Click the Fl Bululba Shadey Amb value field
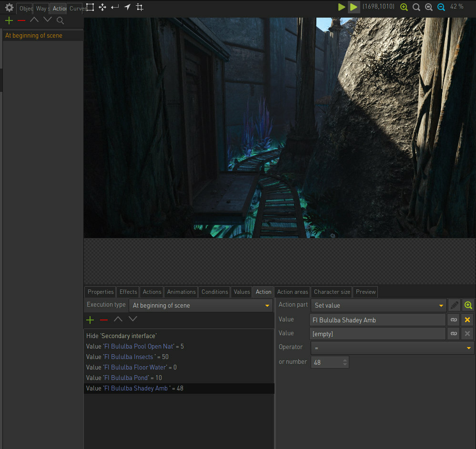 (378, 320)
